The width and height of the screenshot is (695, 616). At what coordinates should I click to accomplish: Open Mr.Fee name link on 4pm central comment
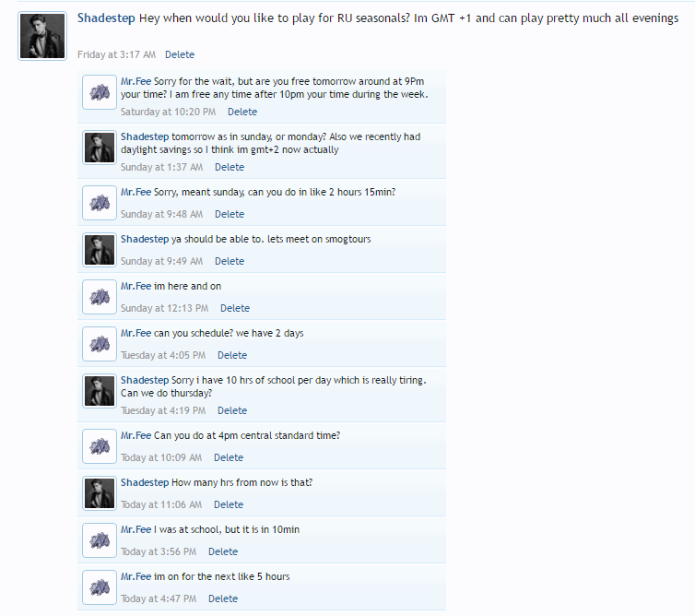tap(136, 435)
